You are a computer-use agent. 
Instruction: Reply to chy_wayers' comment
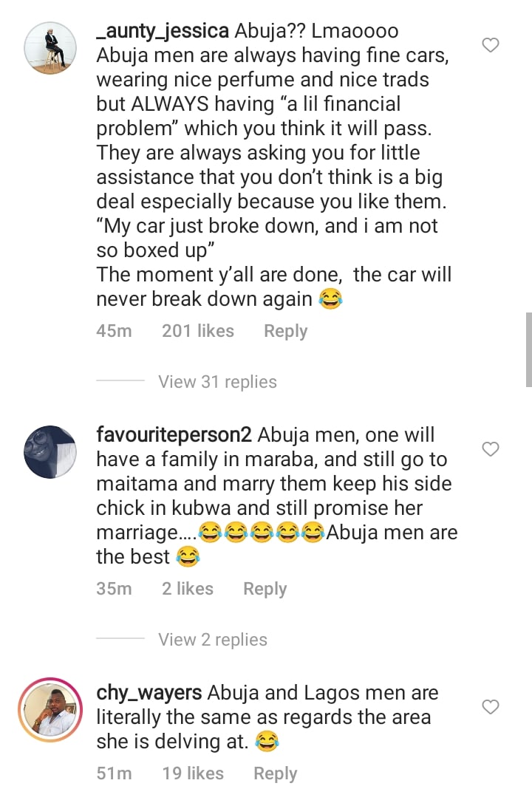coord(275,773)
